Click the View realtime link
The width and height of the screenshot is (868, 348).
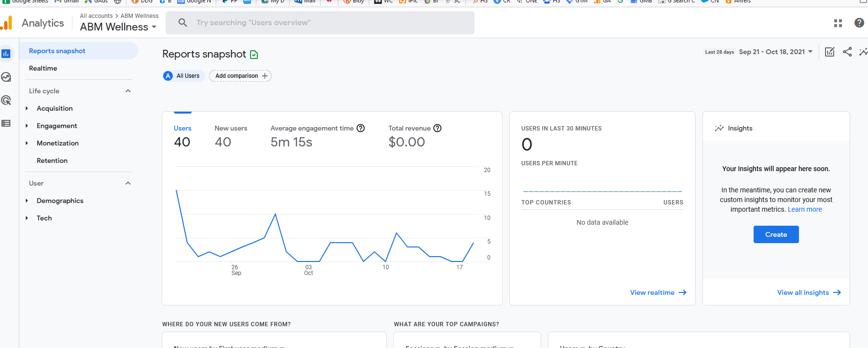tap(658, 292)
